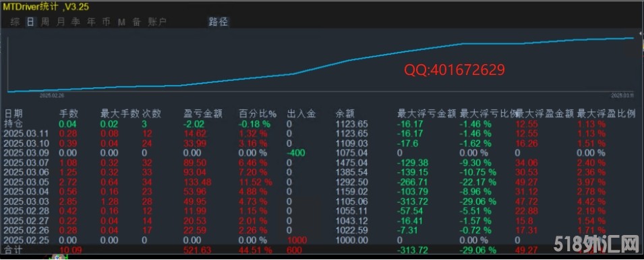The image size is (644, 260).
Task: Open the M tab
Action: click(x=121, y=22)
